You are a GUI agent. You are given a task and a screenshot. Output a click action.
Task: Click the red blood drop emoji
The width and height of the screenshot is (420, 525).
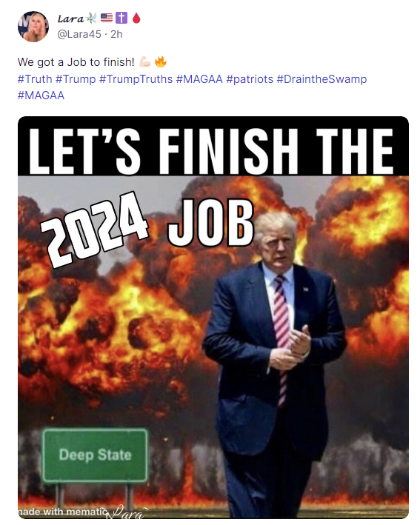(136, 18)
